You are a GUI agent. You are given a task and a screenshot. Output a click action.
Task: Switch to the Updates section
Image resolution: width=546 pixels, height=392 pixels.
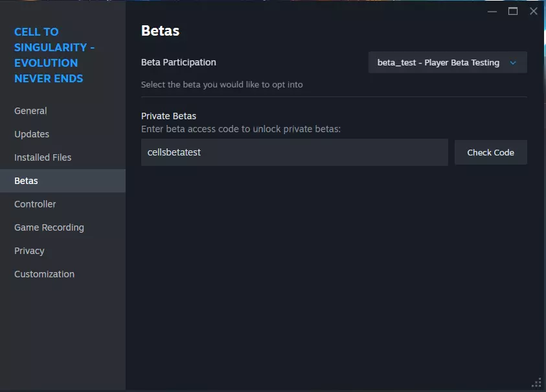(x=32, y=134)
